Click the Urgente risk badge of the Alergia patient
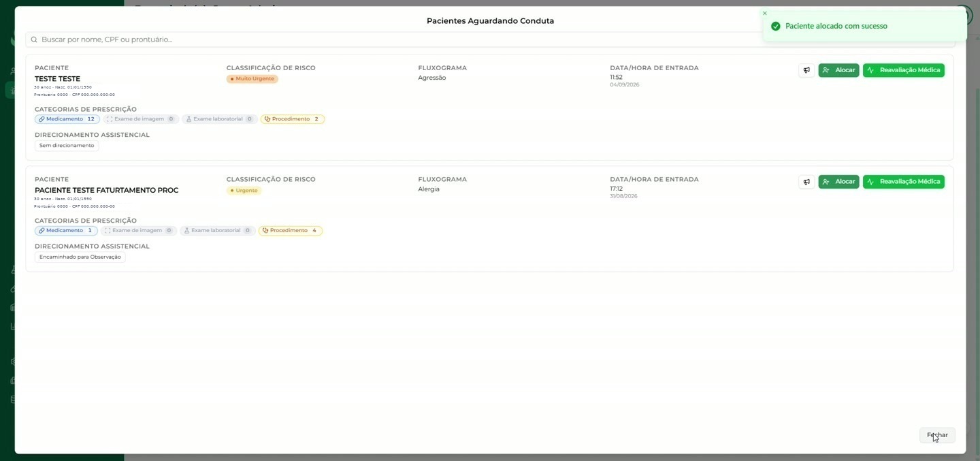Screen dimensions: 980x461 pos(244,191)
